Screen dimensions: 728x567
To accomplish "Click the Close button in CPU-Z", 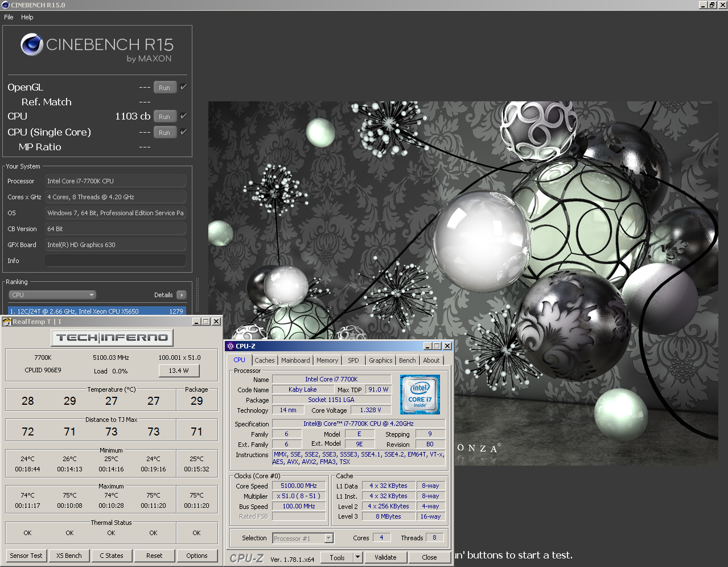I will pos(429,557).
